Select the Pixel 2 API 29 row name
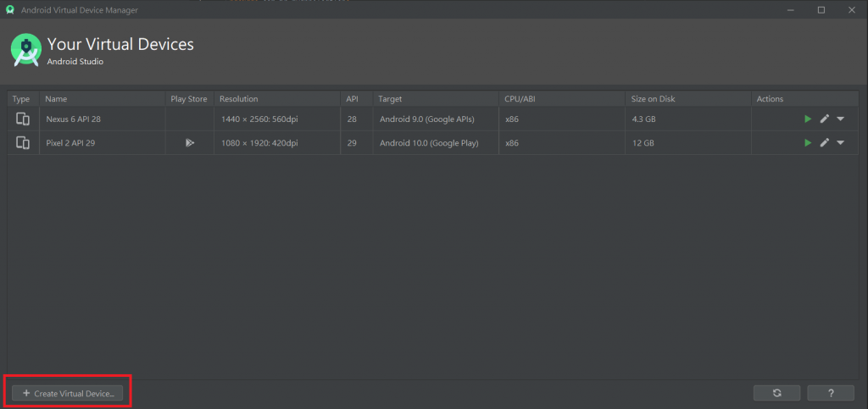 pyautogui.click(x=70, y=142)
